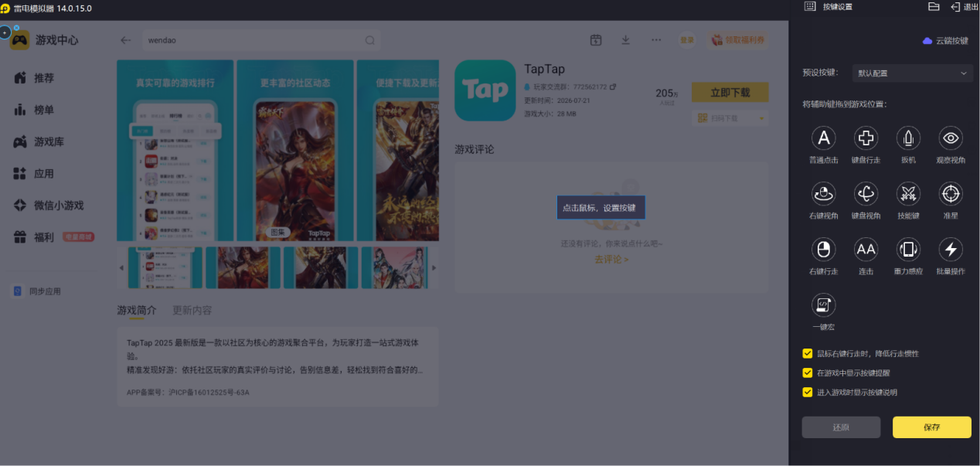Screen dimensions: 980x466
Task: Open the calendar icon in top toolbar
Action: point(596,40)
